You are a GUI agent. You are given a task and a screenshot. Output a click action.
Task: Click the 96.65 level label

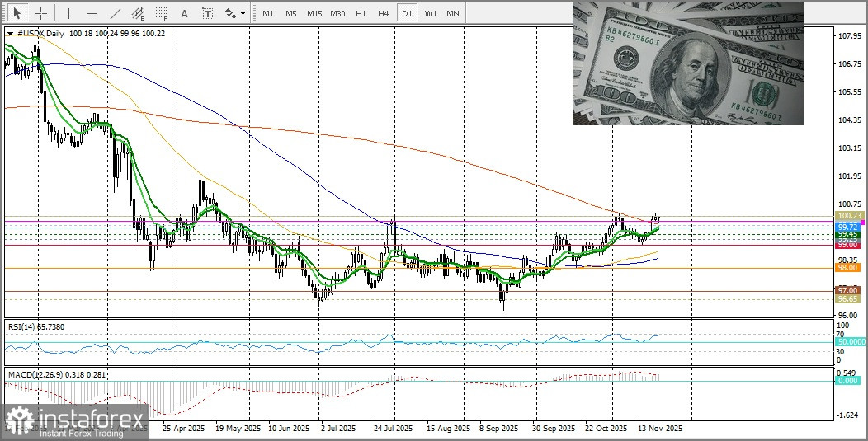pyautogui.click(x=848, y=298)
